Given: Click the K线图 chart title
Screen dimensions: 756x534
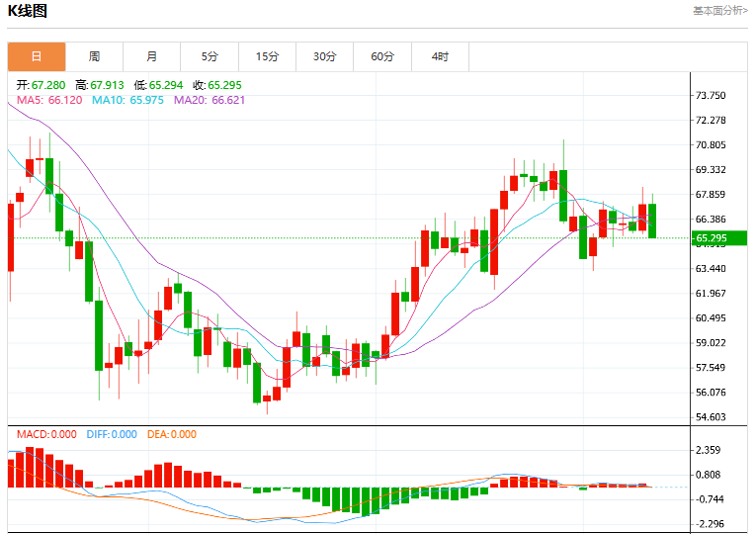Looking at the screenshot, I should tap(28, 11).
